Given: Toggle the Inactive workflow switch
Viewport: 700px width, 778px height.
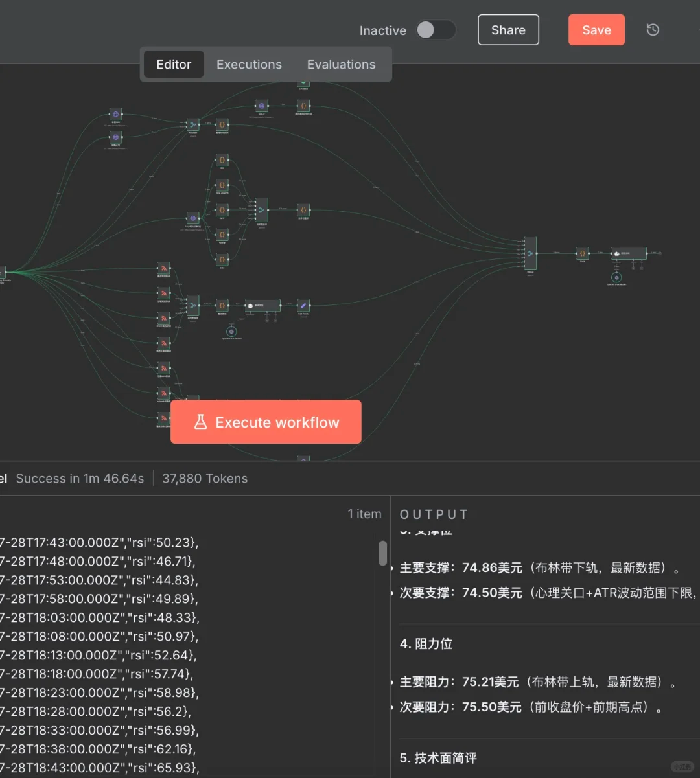Looking at the screenshot, I should pyautogui.click(x=436, y=30).
